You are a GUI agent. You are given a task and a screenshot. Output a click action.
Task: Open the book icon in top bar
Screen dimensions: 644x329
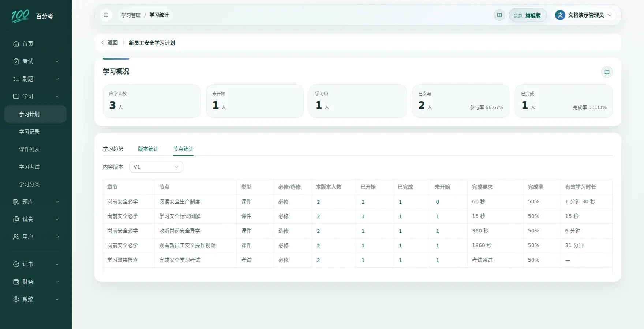tap(499, 15)
